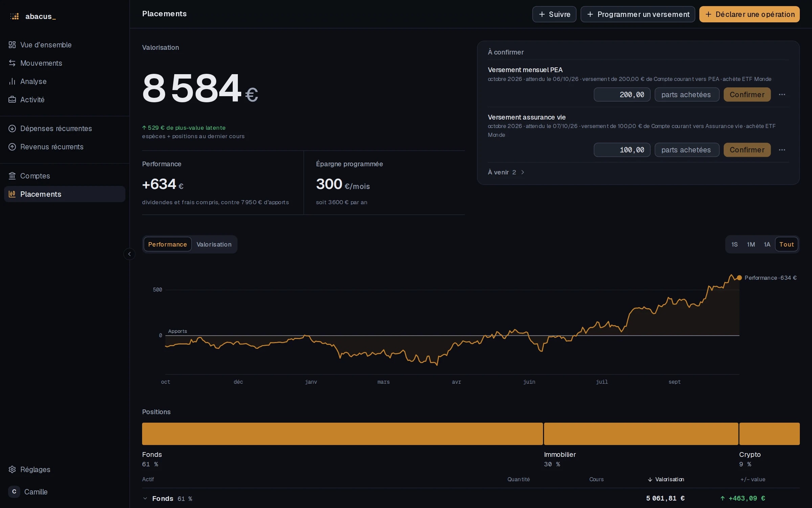Click the Analyse bar chart icon
Image resolution: width=812 pixels, height=508 pixels.
pos(12,81)
